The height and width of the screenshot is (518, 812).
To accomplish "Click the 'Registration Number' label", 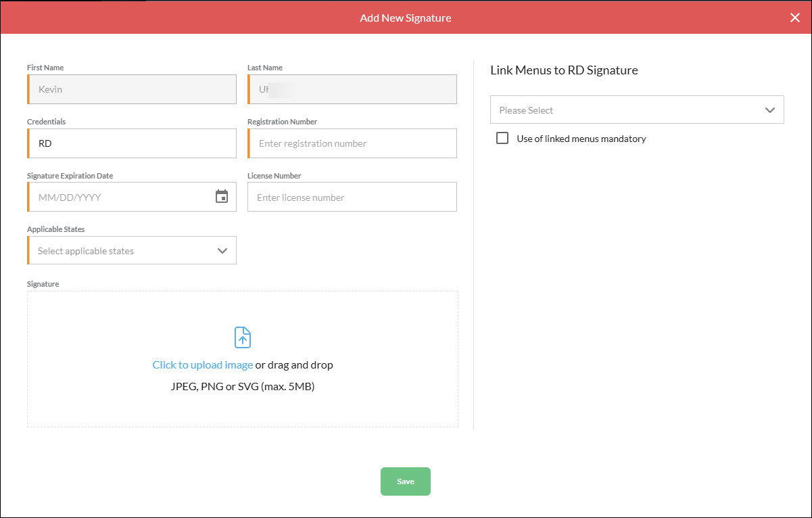I will point(283,122).
